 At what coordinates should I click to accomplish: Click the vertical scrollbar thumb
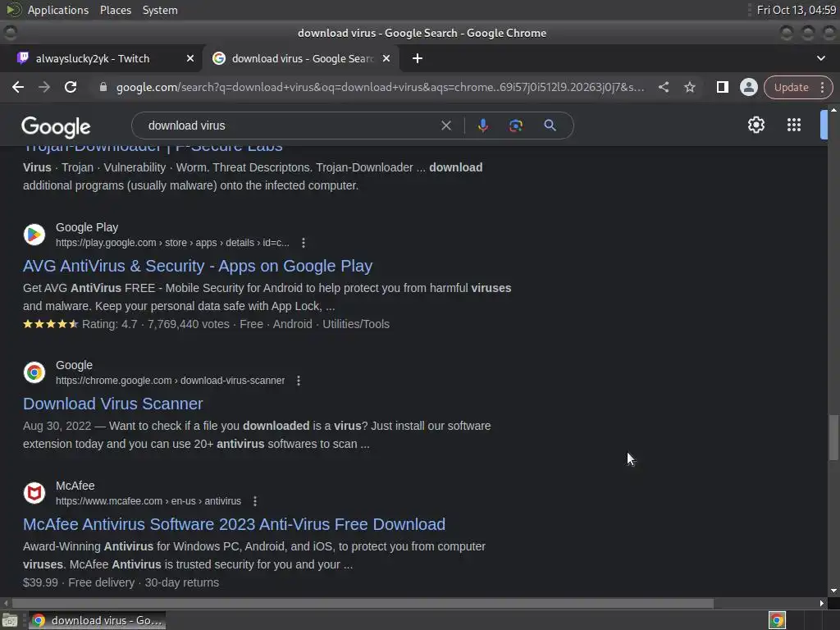click(x=833, y=437)
